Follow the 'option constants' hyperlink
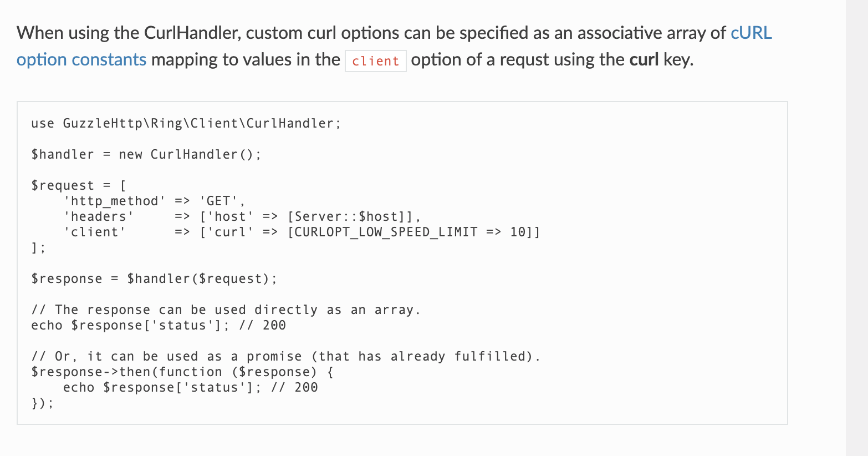This screenshot has height=456, width=868. 81,59
